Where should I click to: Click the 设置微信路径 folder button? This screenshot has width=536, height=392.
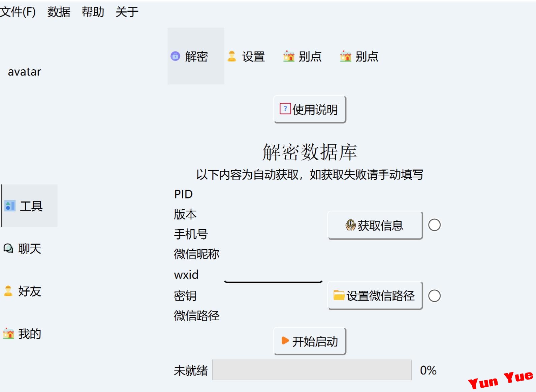click(375, 295)
